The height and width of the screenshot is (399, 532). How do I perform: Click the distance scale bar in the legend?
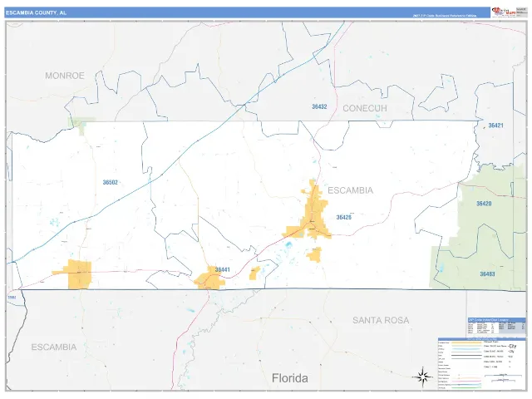point(503,377)
